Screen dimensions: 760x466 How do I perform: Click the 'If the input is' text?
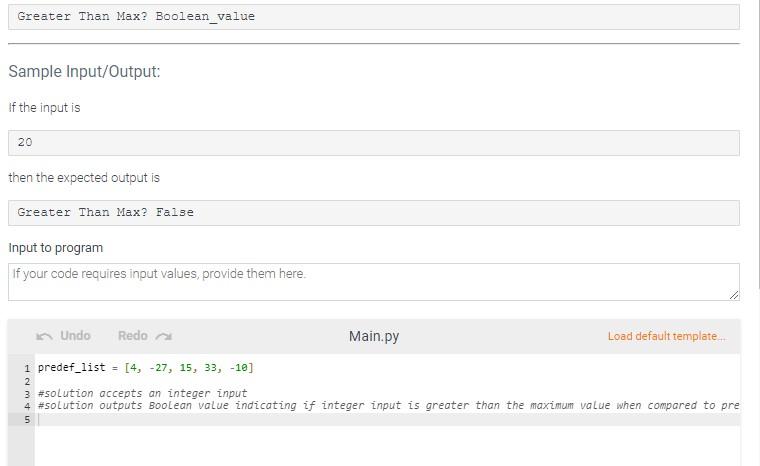(44, 108)
